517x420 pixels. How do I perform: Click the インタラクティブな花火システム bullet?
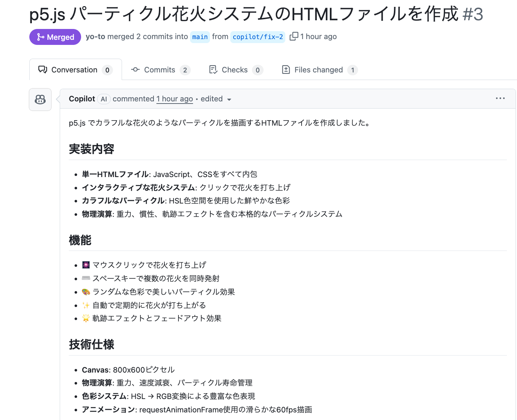pyautogui.click(x=186, y=188)
